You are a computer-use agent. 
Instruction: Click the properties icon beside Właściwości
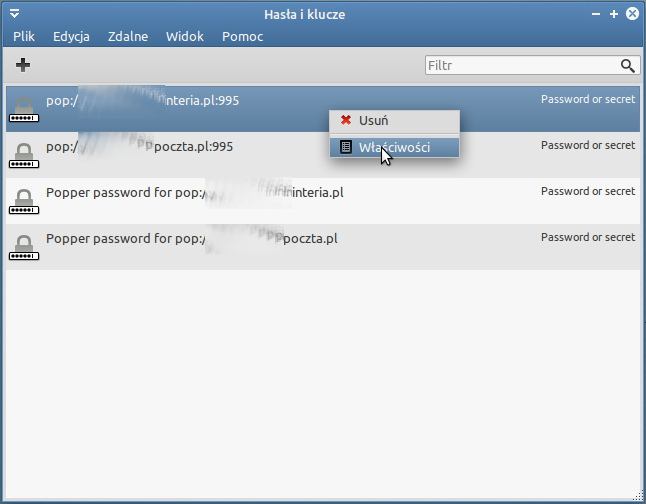346,147
